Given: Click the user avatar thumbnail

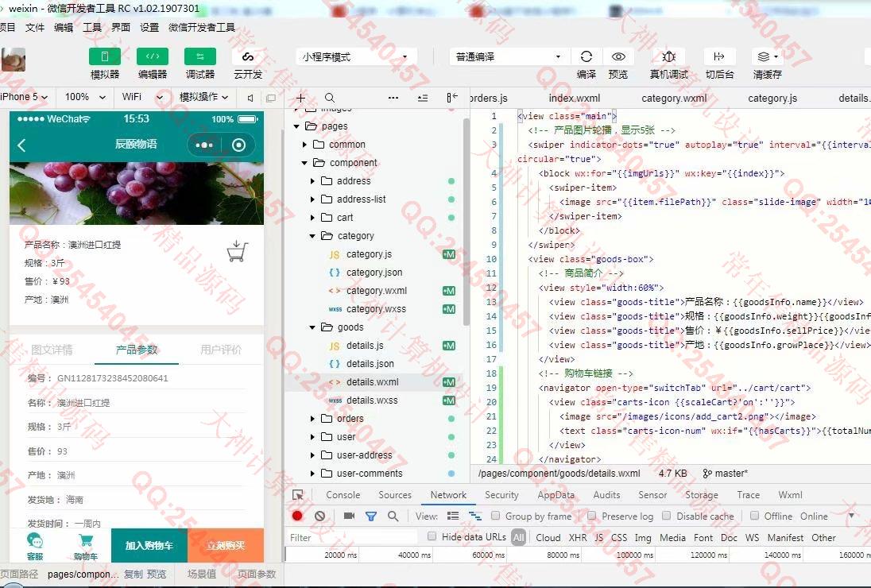Looking at the screenshot, I should 13,60.
